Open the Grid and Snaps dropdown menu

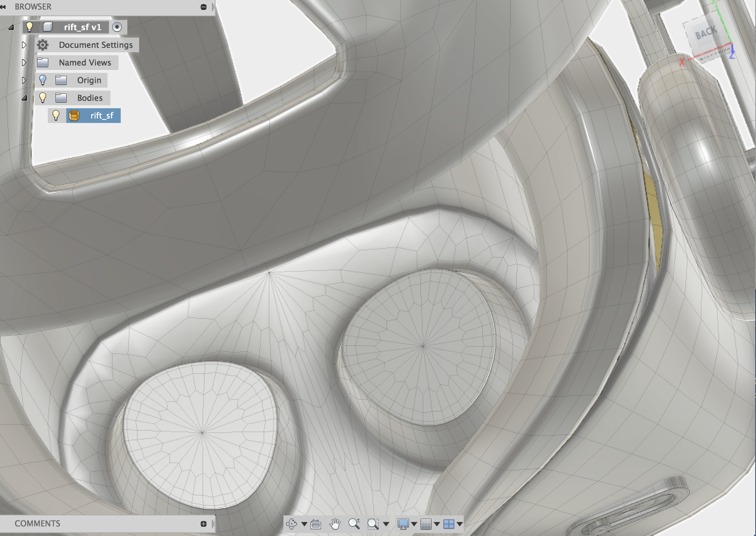pos(437,523)
